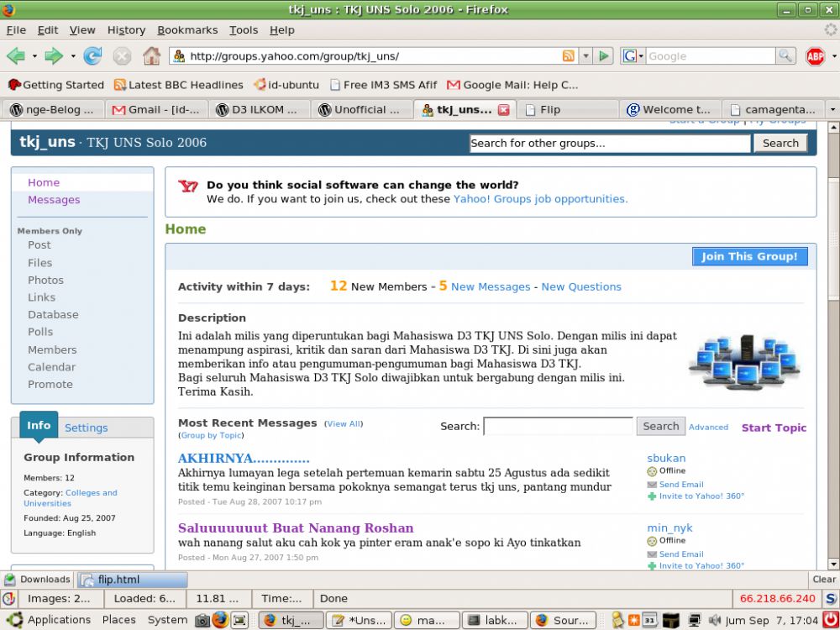Open the search engine chooser dropdown
This screenshot has width=840, height=630.
(633, 56)
